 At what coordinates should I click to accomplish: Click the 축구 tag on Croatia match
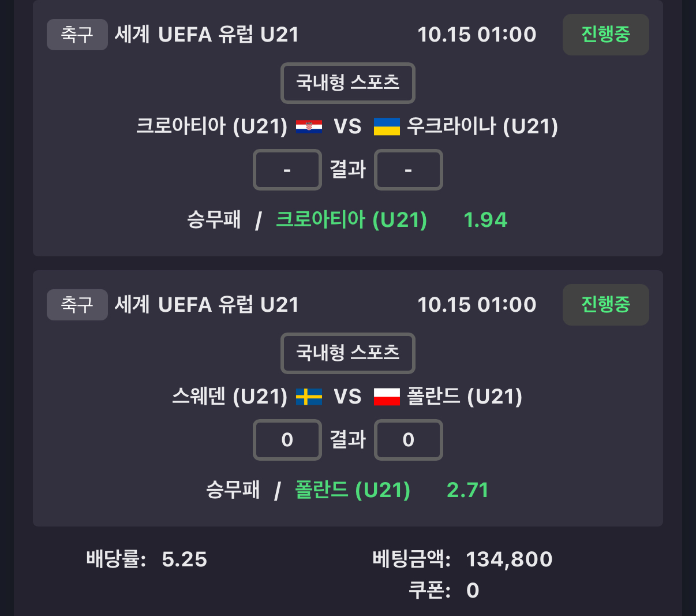click(77, 35)
